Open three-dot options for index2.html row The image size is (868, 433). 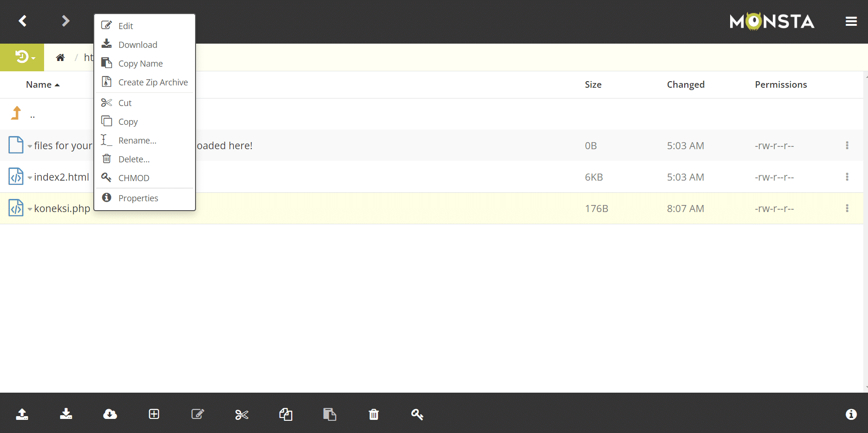(847, 177)
